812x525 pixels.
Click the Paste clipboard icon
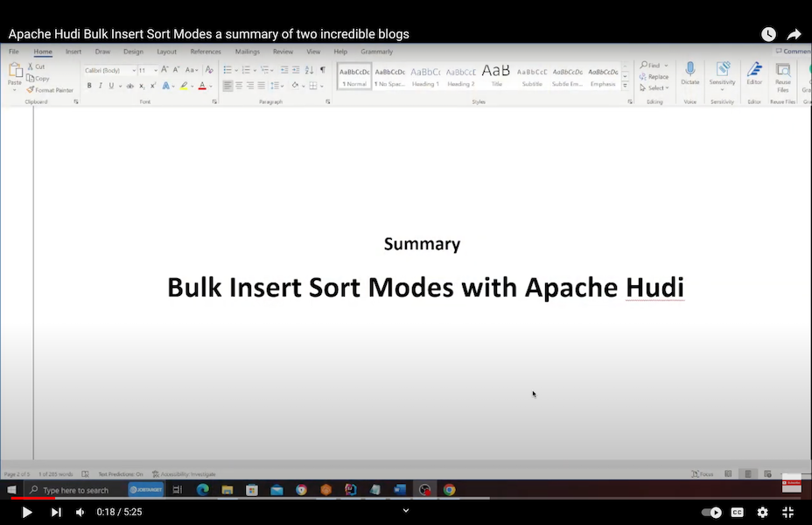pyautogui.click(x=15, y=73)
